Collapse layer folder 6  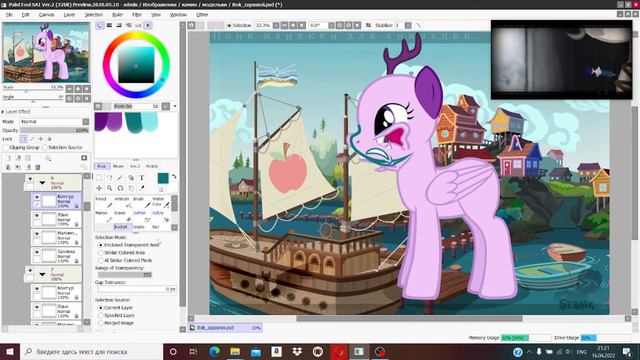click(42, 183)
